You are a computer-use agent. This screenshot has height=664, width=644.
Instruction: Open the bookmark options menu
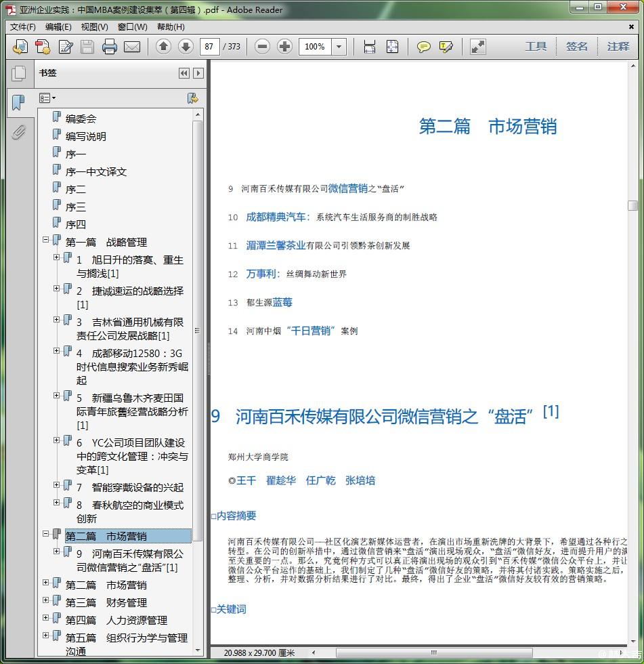(47, 98)
